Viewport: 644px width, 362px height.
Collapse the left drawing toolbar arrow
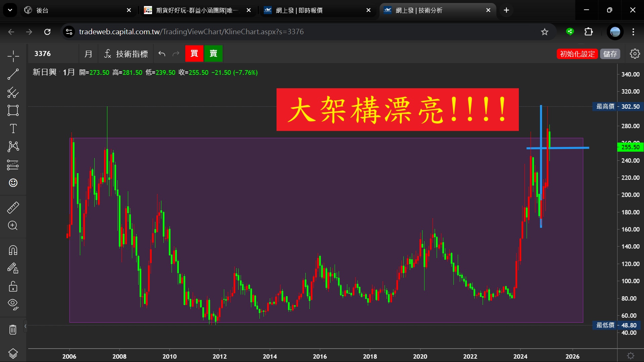pos(25,326)
